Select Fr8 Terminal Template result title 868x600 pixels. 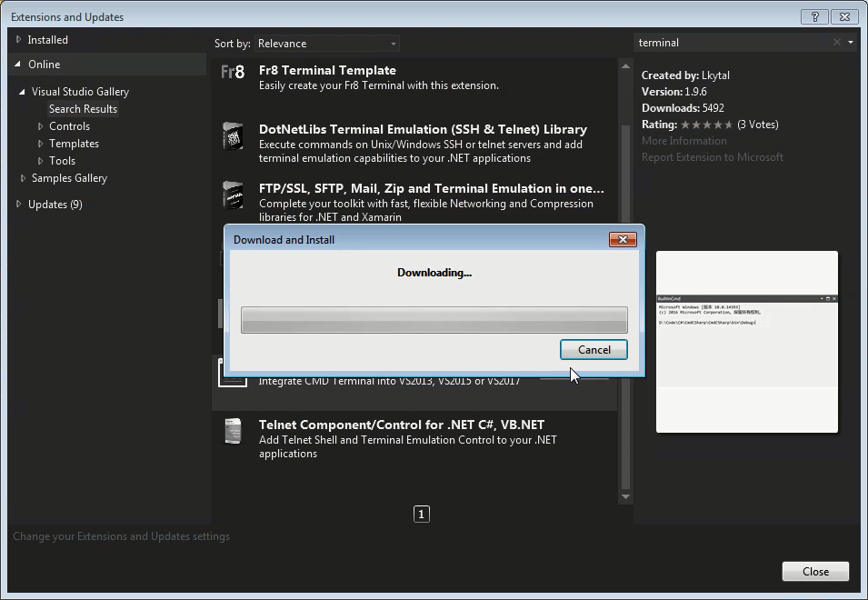point(328,70)
